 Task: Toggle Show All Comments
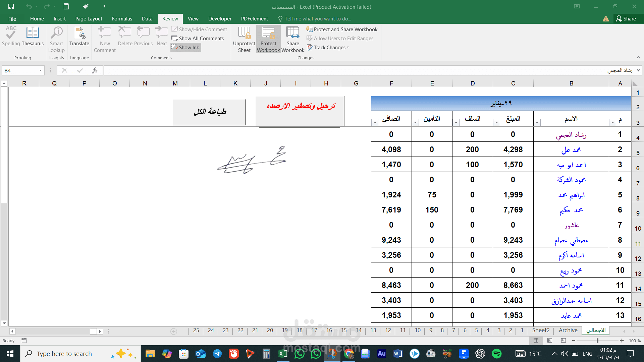click(198, 38)
